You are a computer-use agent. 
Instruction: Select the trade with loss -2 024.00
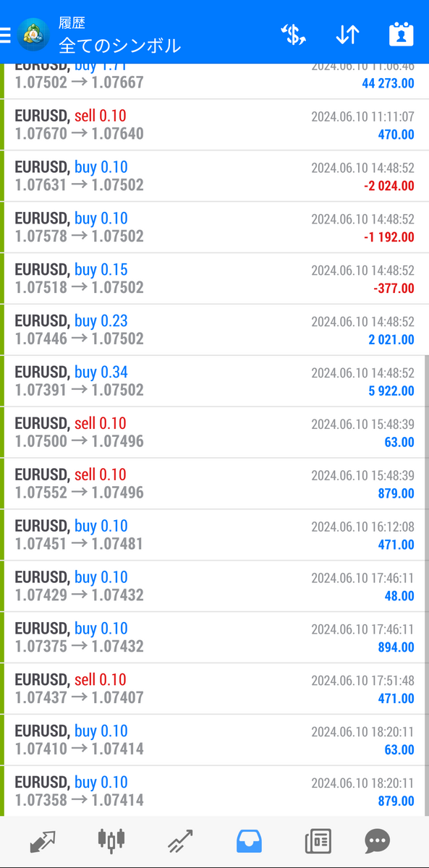[214, 176]
